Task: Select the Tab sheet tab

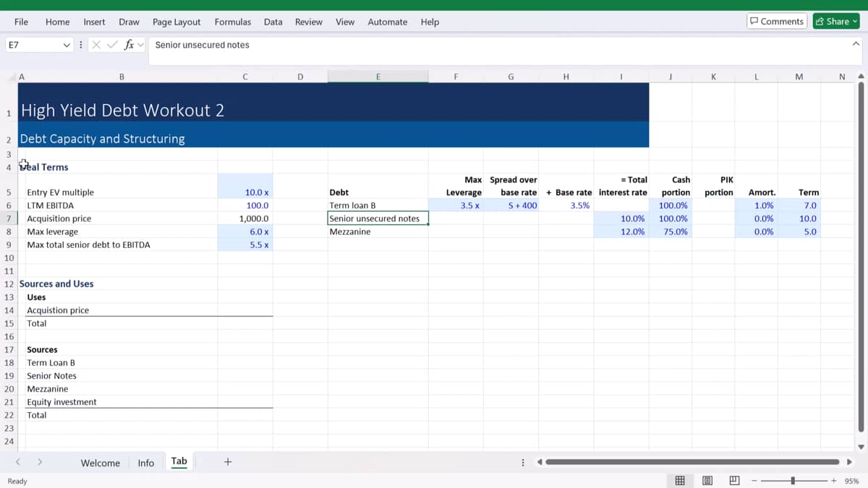Action: point(179,461)
